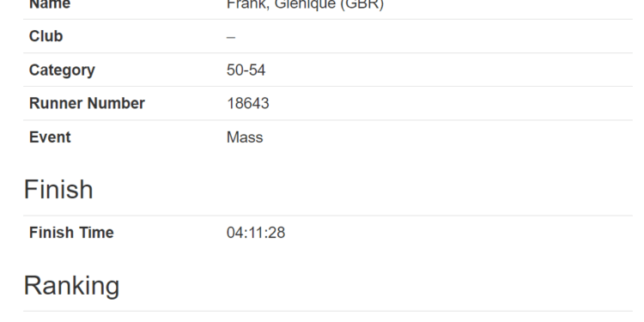Select runner number 18643
The height and width of the screenshot is (322, 644).
[x=248, y=104]
